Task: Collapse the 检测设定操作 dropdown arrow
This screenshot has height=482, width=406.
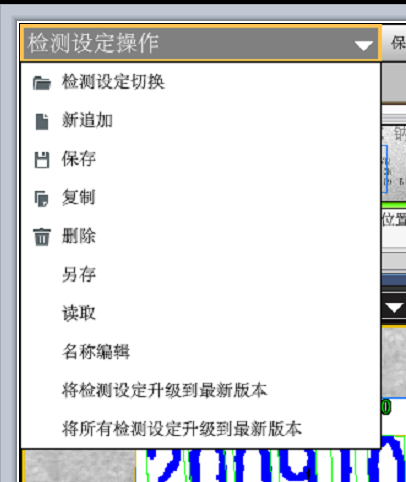Action: click(x=363, y=45)
